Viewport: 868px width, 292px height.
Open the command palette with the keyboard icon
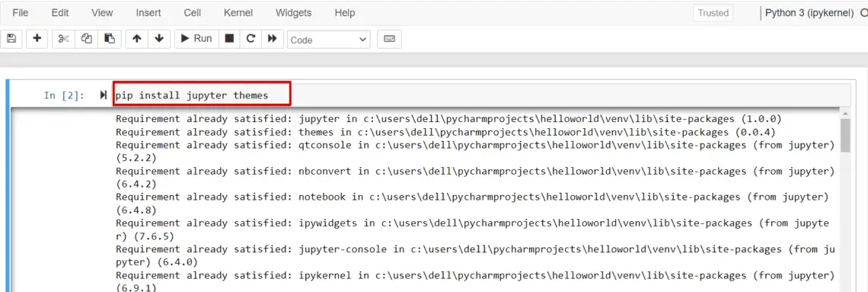click(389, 39)
